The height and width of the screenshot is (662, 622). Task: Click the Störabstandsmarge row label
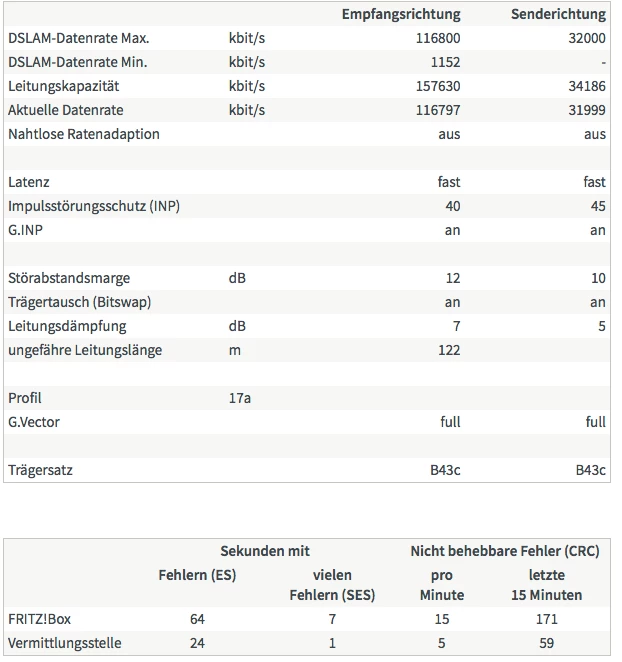[68, 278]
